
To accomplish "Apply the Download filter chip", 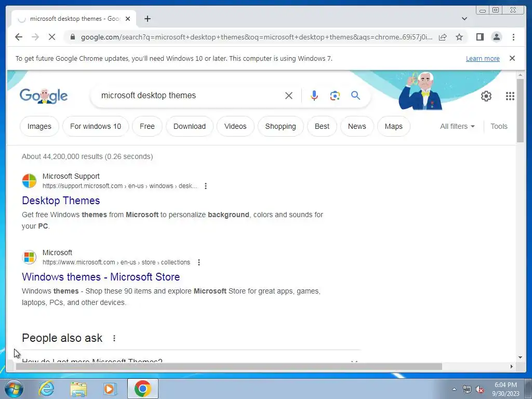I will coord(190,126).
